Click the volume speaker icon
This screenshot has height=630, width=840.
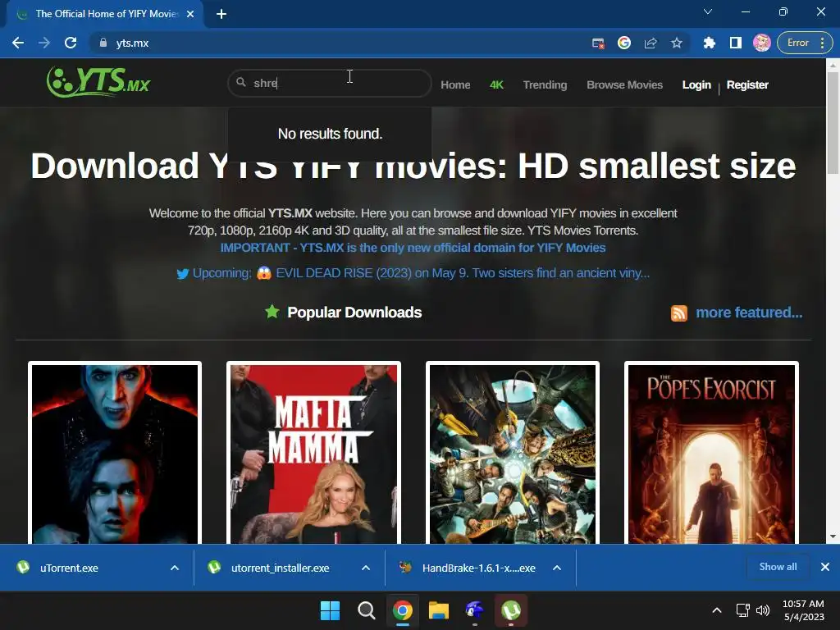[x=763, y=610]
